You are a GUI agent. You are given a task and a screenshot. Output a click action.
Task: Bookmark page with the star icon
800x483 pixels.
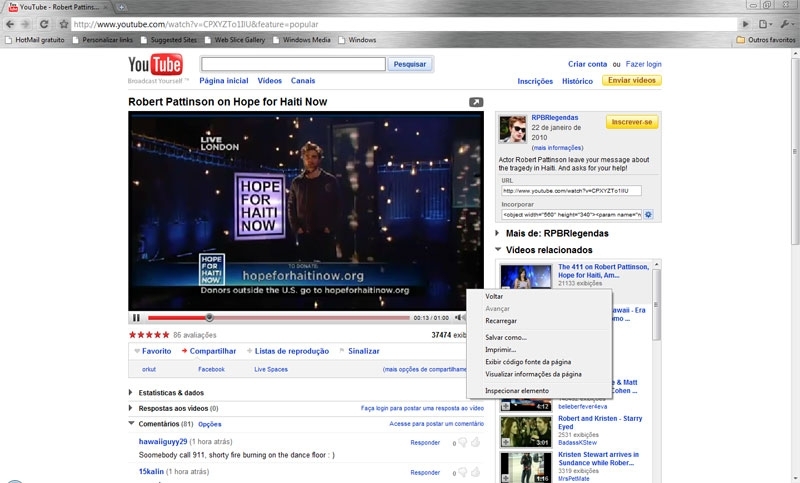pos(64,24)
